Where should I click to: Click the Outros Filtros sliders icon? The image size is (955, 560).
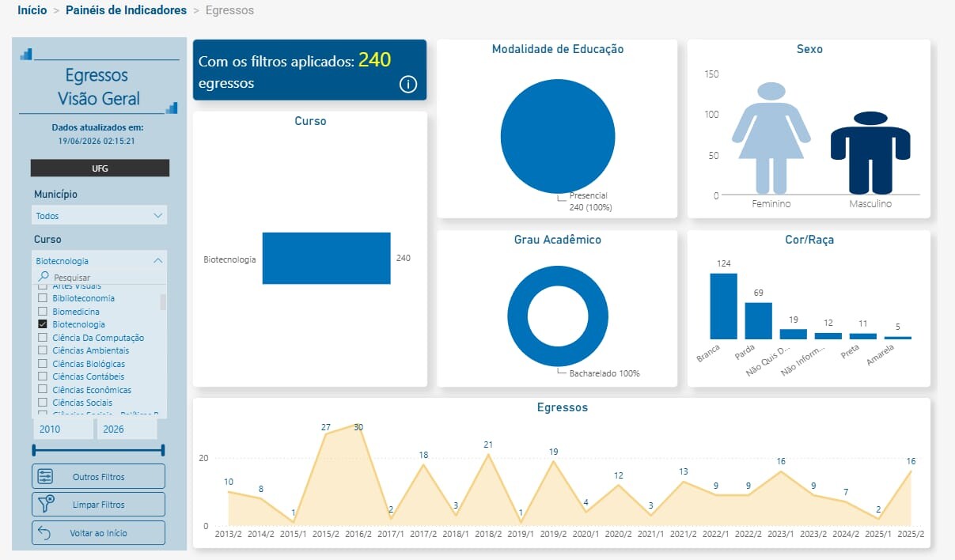click(45, 476)
